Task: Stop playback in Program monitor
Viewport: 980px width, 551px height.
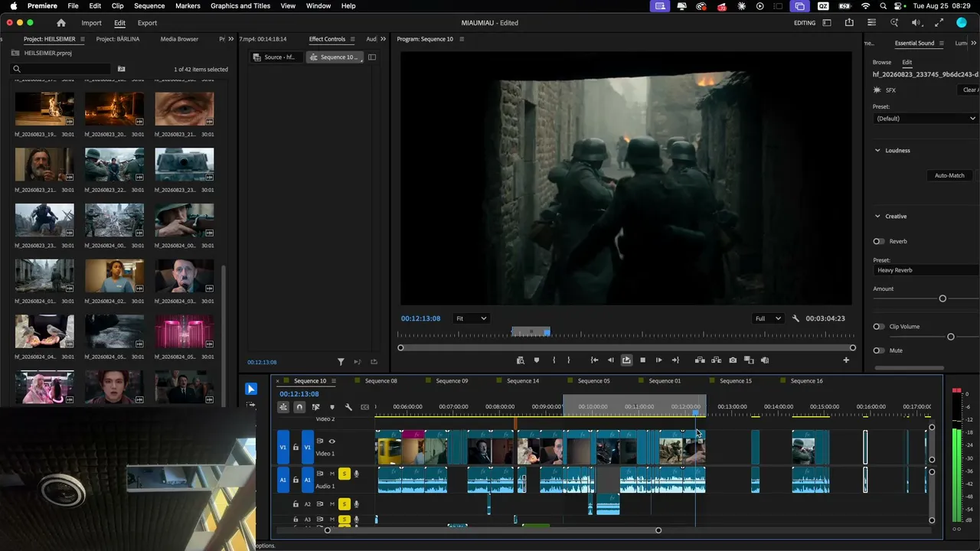Action: (x=642, y=360)
